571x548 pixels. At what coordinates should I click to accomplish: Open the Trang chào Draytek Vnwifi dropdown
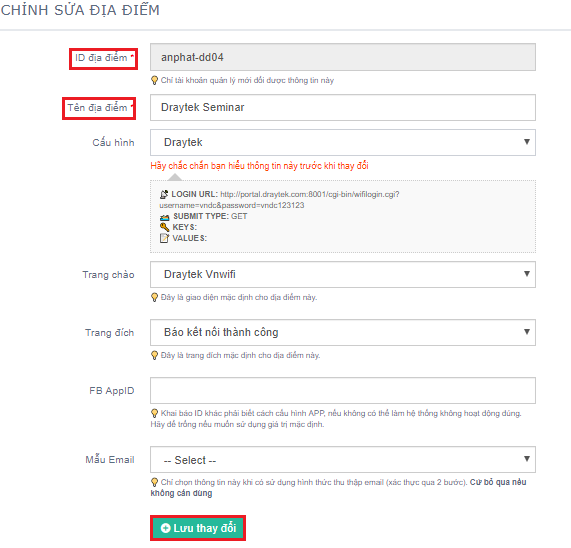click(x=343, y=275)
